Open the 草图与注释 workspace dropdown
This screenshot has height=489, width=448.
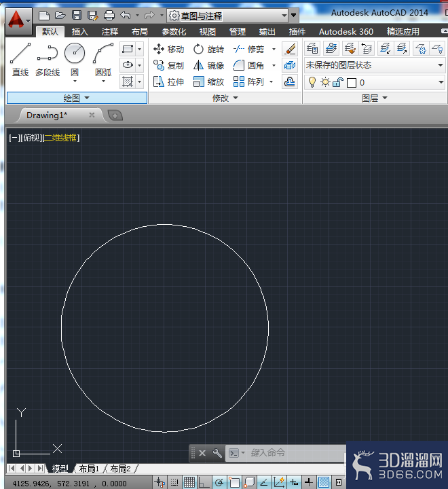click(228, 15)
